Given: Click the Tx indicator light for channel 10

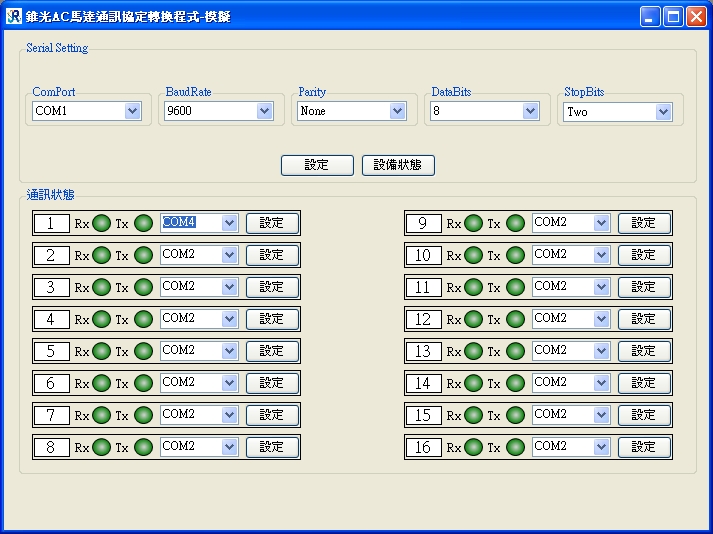Looking at the screenshot, I should click(516, 255).
